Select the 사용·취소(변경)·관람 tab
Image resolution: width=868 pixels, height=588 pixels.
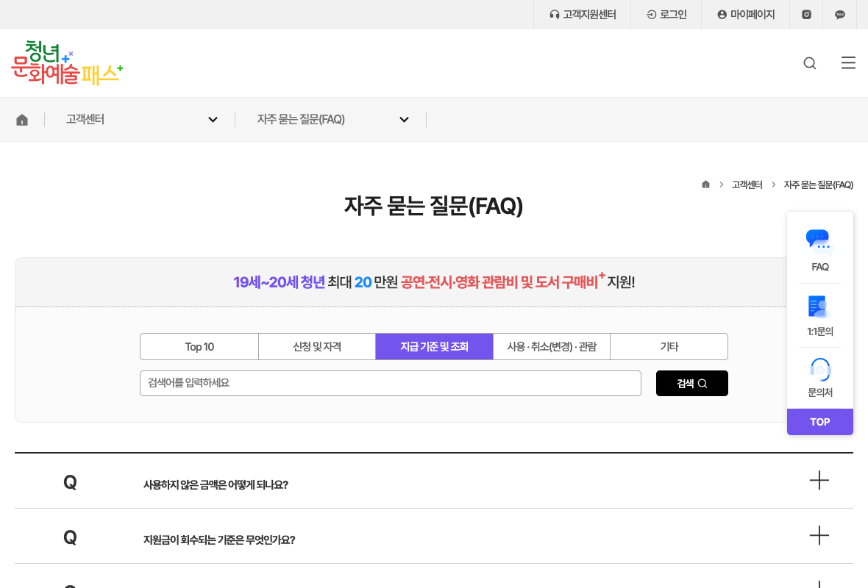(x=552, y=347)
